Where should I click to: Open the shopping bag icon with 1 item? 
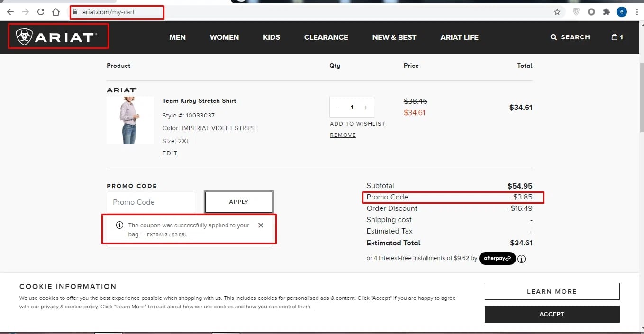click(617, 37)
